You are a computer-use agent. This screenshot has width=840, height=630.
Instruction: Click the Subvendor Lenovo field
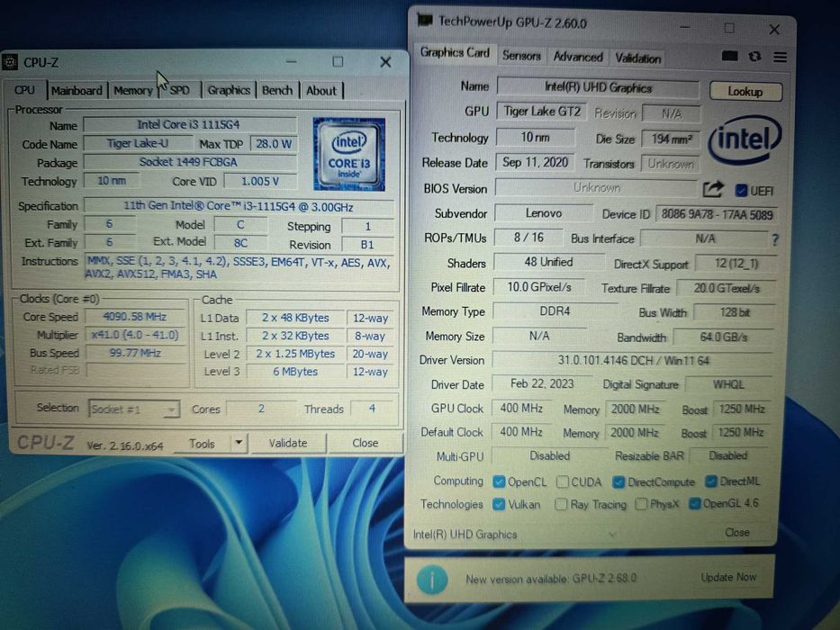(x=544, y=213)
